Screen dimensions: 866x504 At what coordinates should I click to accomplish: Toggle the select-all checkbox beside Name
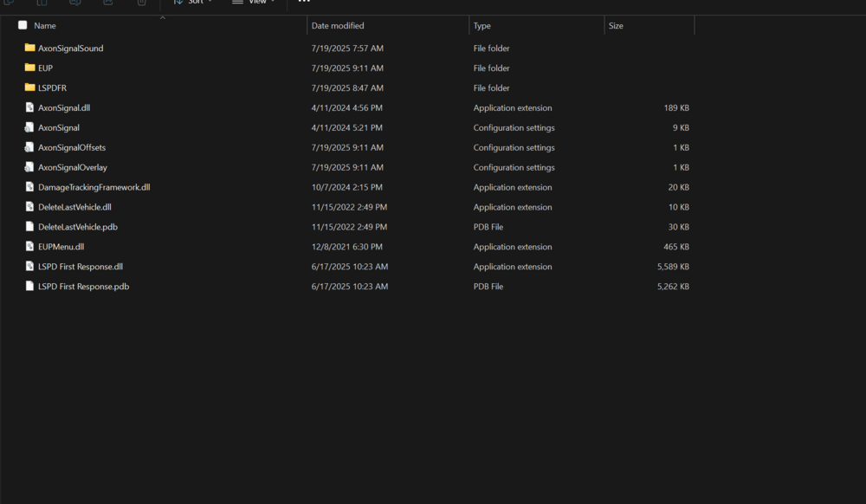(23, 25)
